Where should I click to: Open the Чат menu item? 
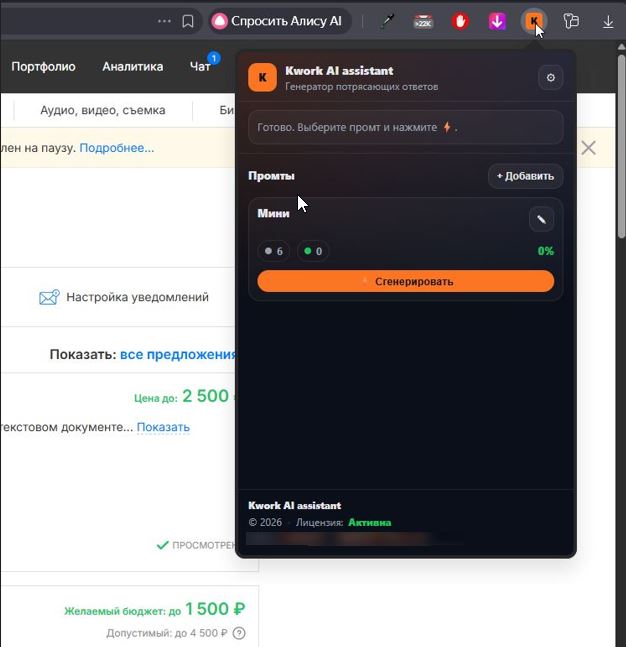click(x=200, y=66)
